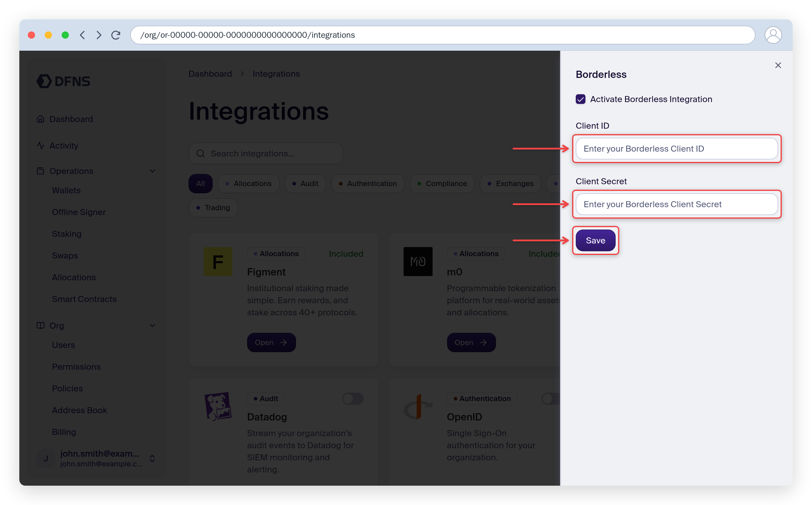Filter by Allocations category chip

[248, 184]
